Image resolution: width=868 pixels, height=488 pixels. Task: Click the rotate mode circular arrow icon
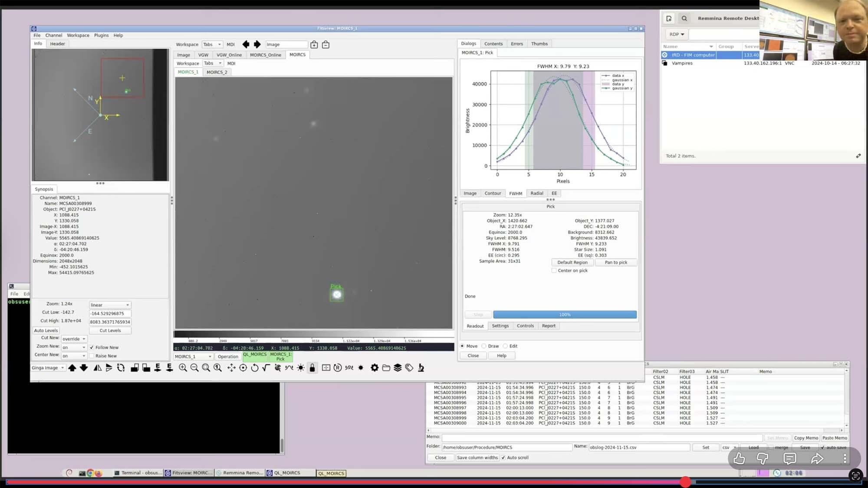click(255, 368)
